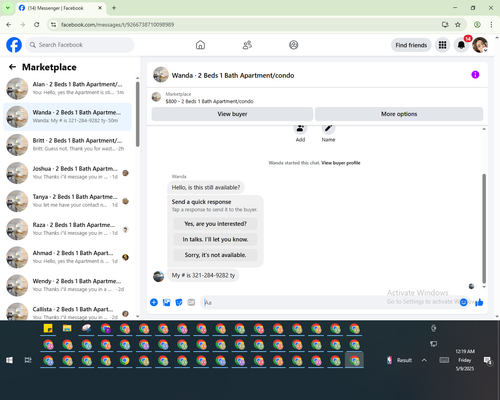The image size is (500, 400).
Task: Open Windows notification center
Action: (488, 360)
